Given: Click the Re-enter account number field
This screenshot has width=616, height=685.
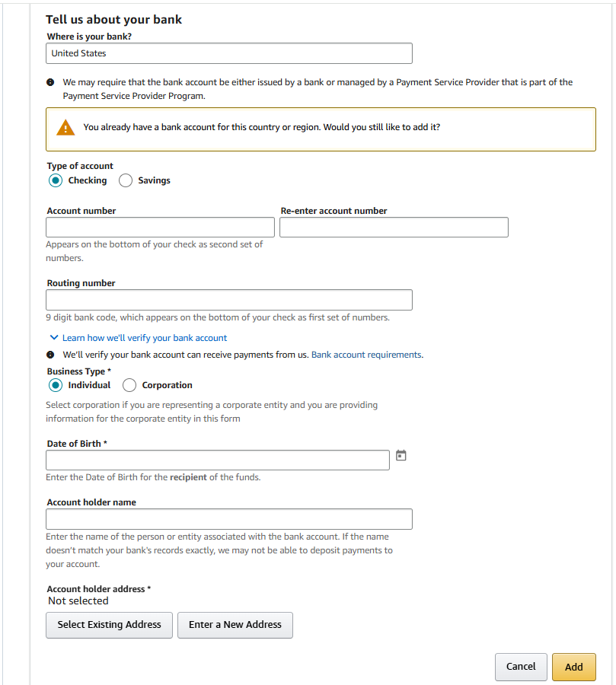Looking at the screenshot, I should 394,227.
